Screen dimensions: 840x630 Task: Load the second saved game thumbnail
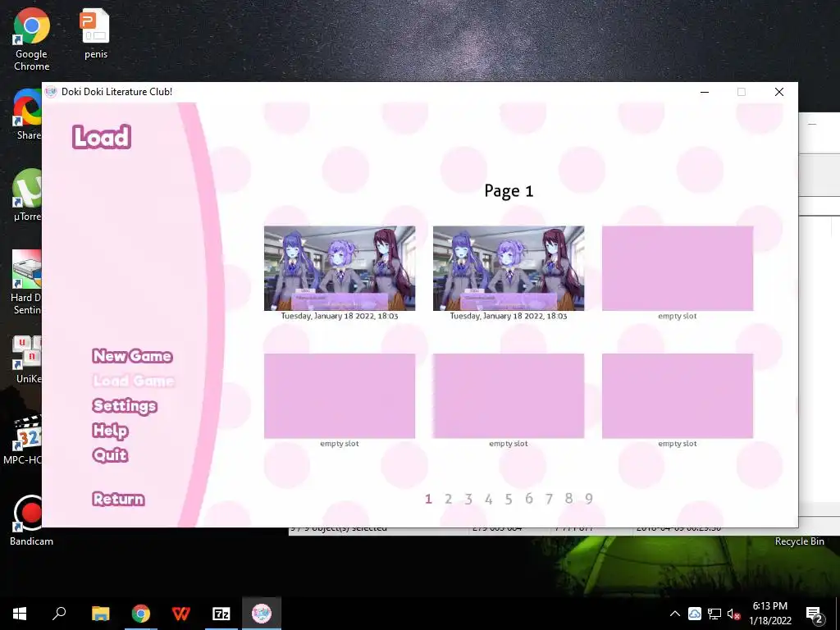click(x=509, y=268)
